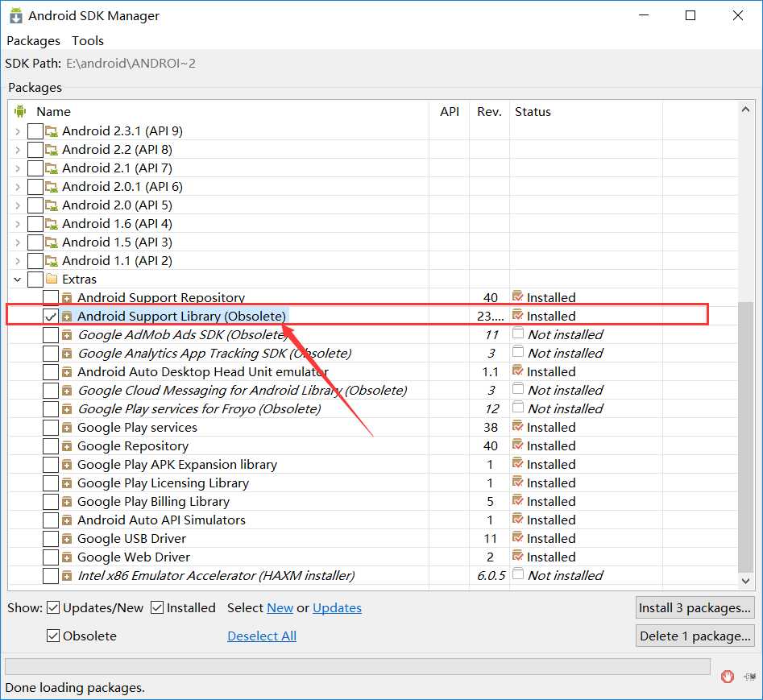The image size is (763, 700).
Task: Click the Google Play services for Froyo package icon
Action: point(67,409)
